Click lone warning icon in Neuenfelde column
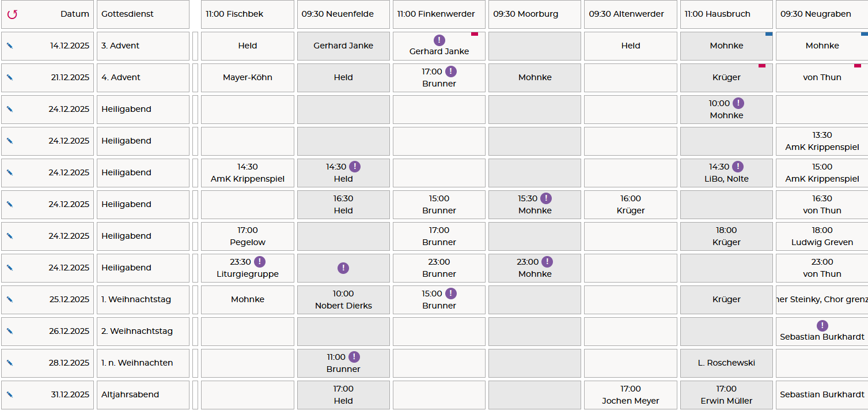The width and height of the screenshot is (868, 410). coord(343,268)
